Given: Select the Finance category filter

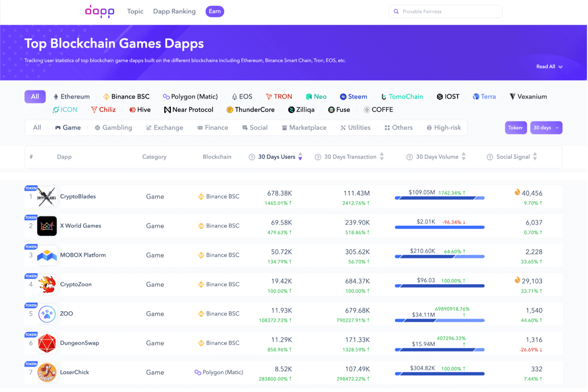Looking at the screenshot, I should pyautogui.click(x=213, y=128).
